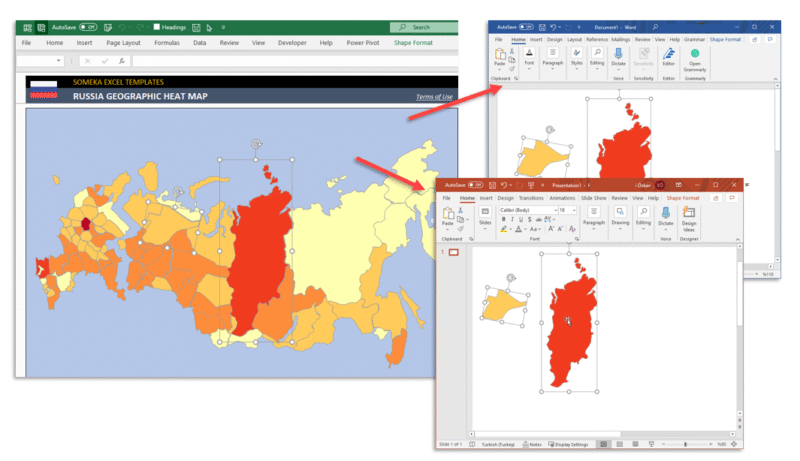Click Undo in the PowerPoint title bar
The width and height of the screenshot is (800, 461).
(x=504, y=185)
